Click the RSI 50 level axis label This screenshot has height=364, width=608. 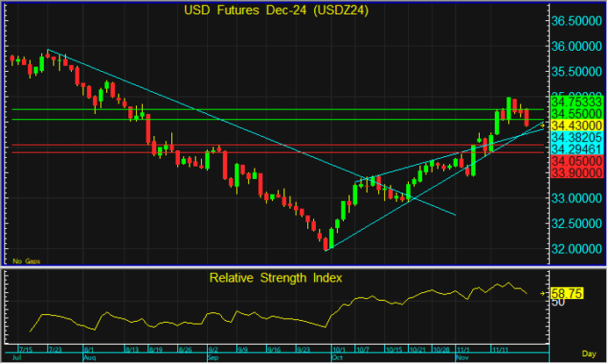tap(557, 301)
